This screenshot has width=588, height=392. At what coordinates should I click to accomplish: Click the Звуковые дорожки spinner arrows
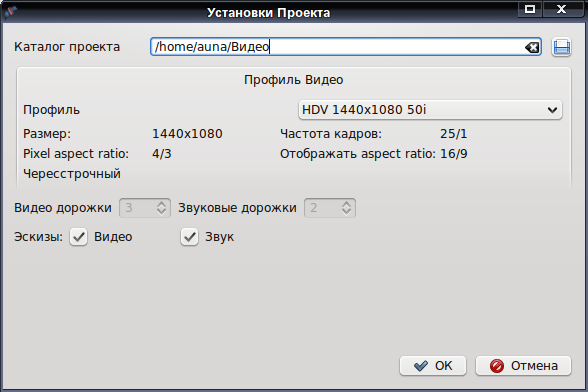pos(346,208)
